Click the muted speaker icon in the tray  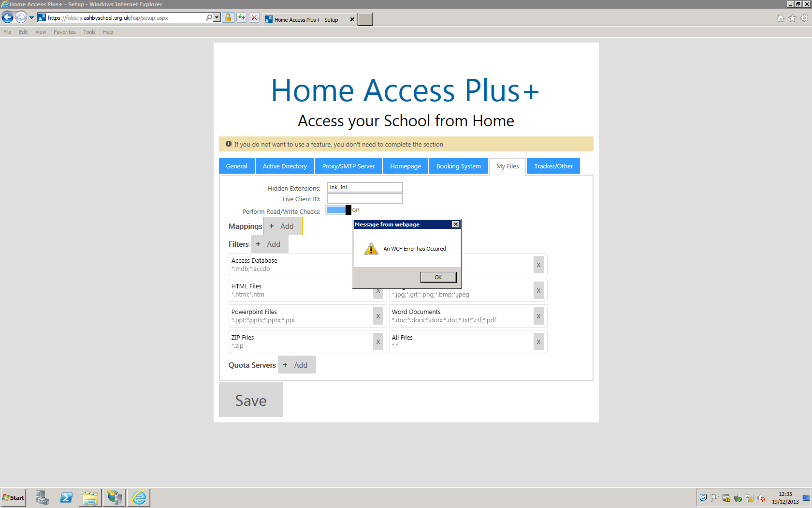762,498
